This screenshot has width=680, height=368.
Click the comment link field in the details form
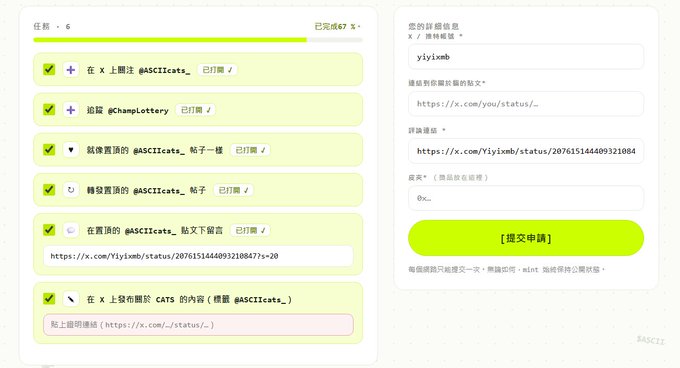point(526,151)
